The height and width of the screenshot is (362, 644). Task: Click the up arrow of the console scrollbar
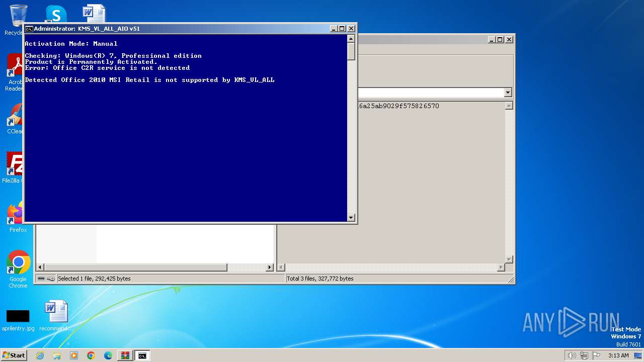[x=351, y=39]
